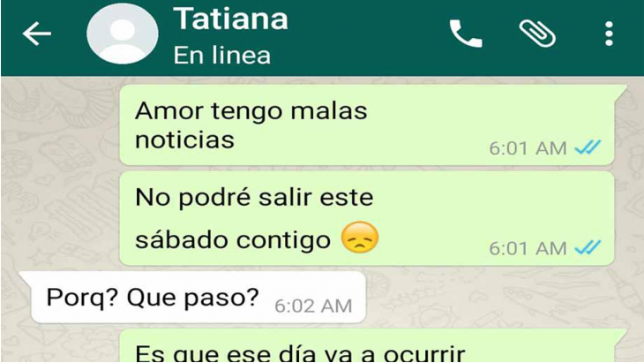
Task: Tap the 6:01 AM timestamp beside sábado contigo
Action: (x=528, y=249)
